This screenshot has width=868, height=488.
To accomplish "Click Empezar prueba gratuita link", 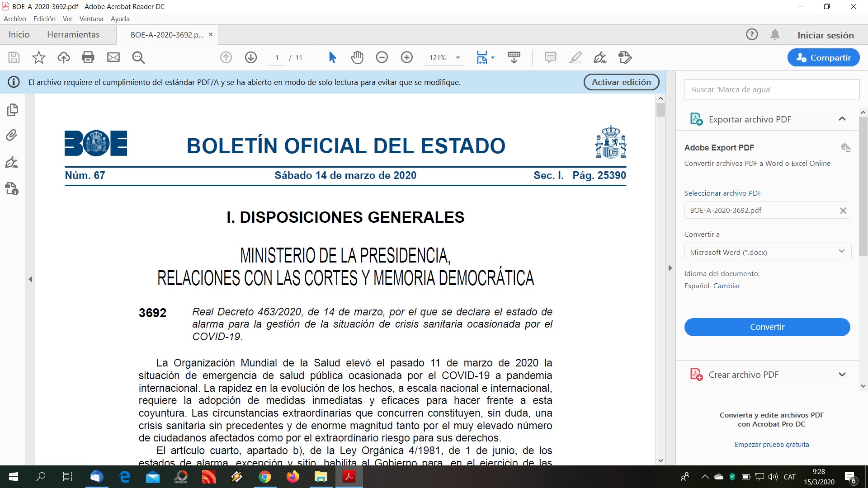I will click(x=772, y=445).
